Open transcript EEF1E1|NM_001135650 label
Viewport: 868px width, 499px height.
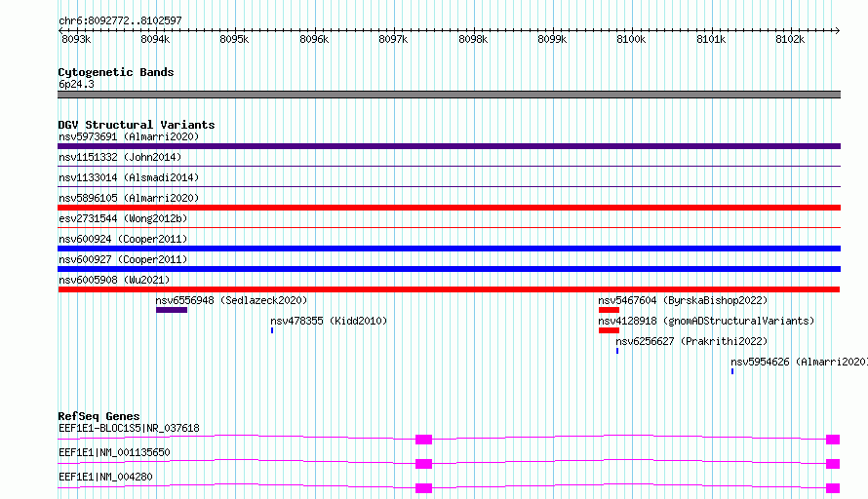[114, 452]
